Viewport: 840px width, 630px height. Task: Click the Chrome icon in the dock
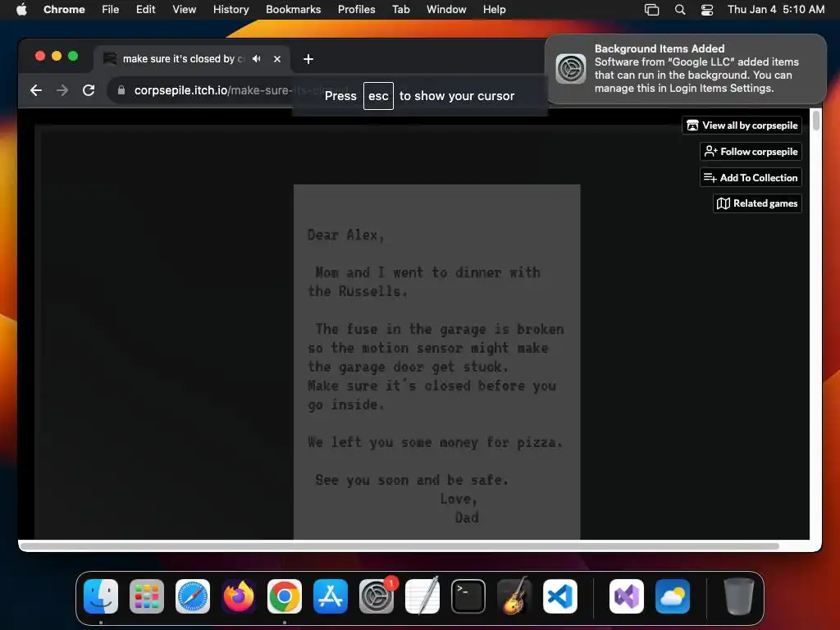[x=285, y=596]
